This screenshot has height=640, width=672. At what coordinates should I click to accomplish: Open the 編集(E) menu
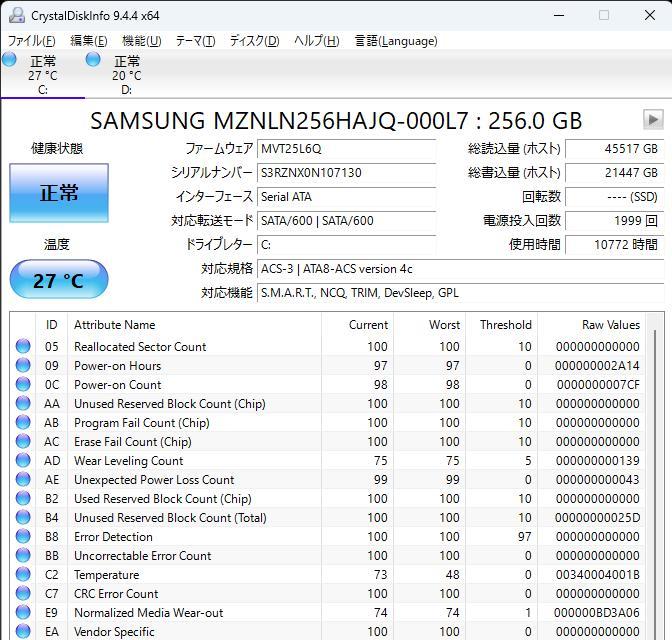tap(89, 41)
